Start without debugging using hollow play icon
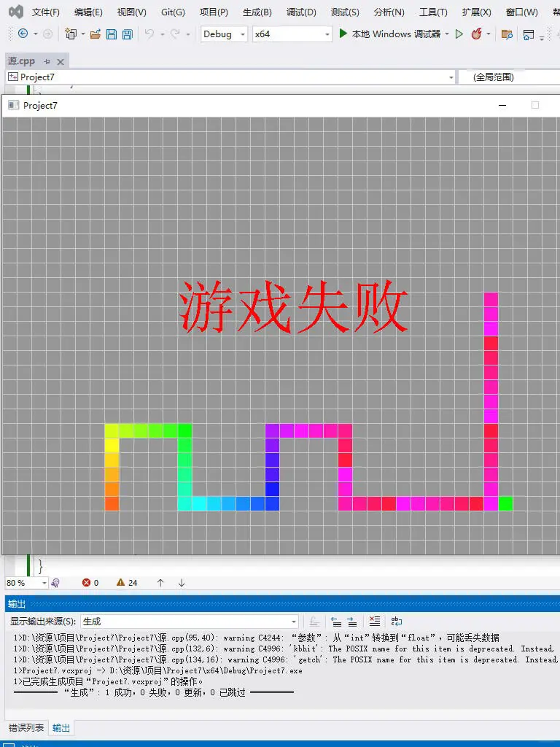Screen dimensions: 560x747 pyautogui.click(x=459, y=34)
